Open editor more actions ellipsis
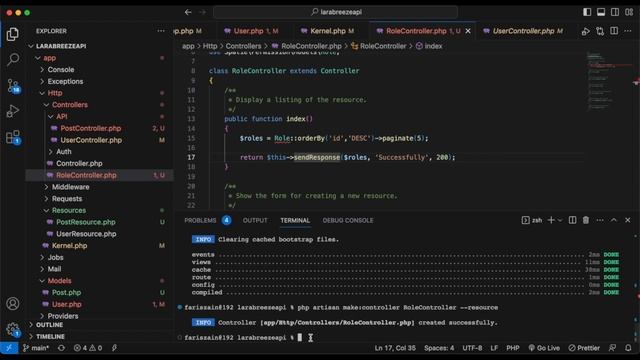Screen dimensions: 640x360 pos(628,31)
